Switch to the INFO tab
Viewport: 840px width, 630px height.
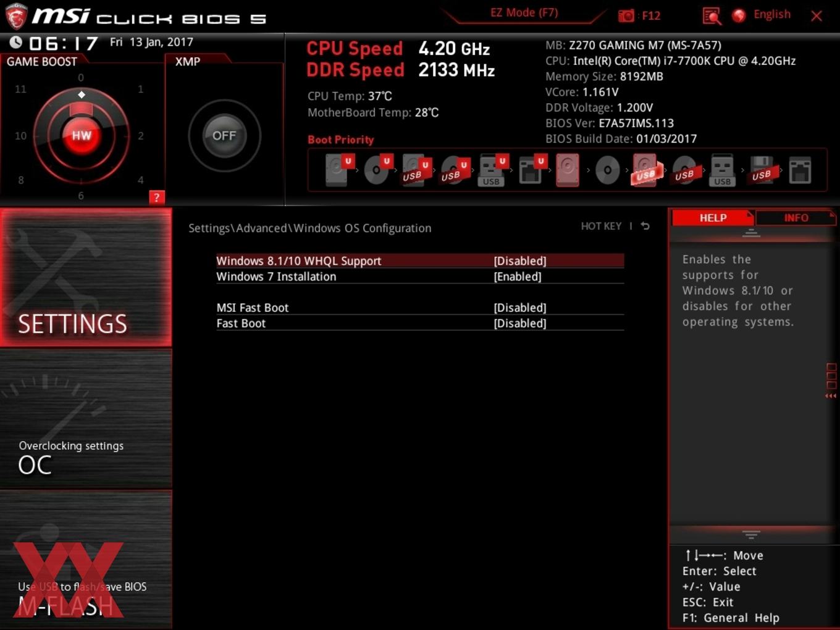796,218
